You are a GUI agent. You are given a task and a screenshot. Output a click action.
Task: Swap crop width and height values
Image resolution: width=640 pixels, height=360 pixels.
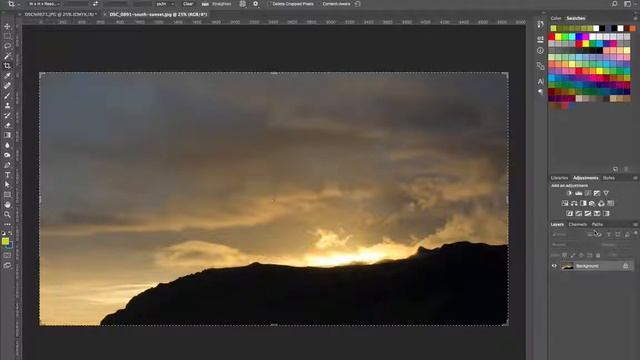pyautogui.click(x=95, y=4)
